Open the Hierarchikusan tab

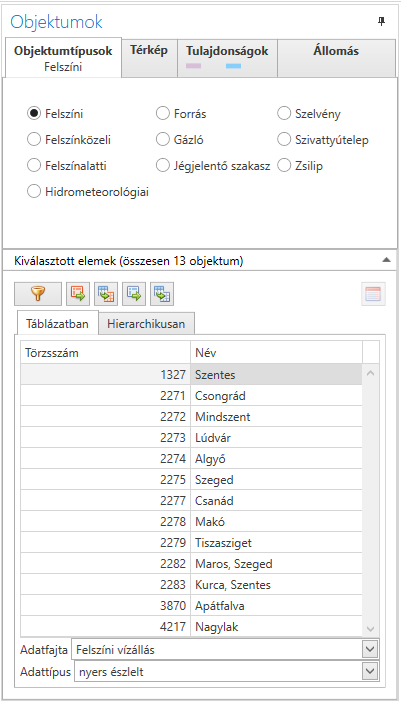[146, 324]
